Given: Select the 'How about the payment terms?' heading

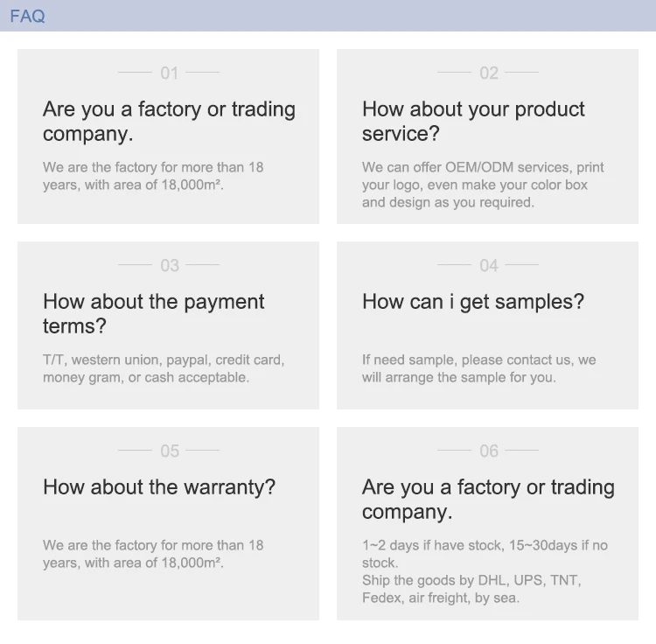Looking at the screenshot, I should pos(153,314).
